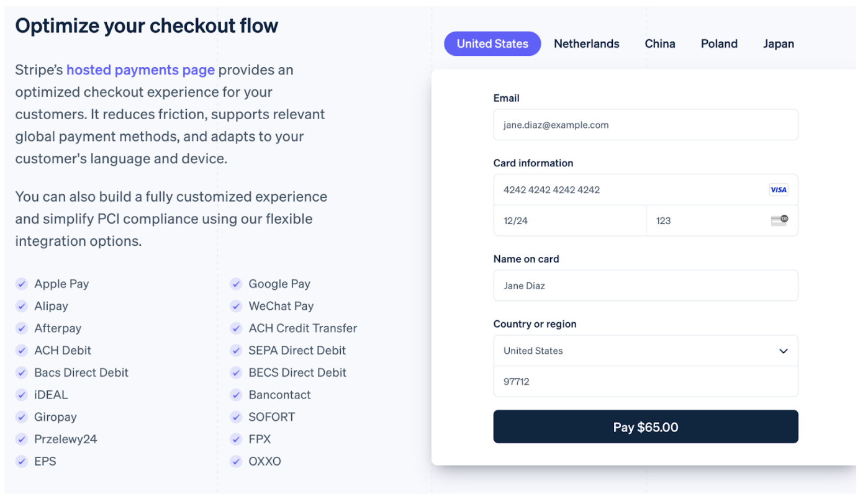Focus the Email input field
This screenshot has width=868, height=504.
pos(646,125)
